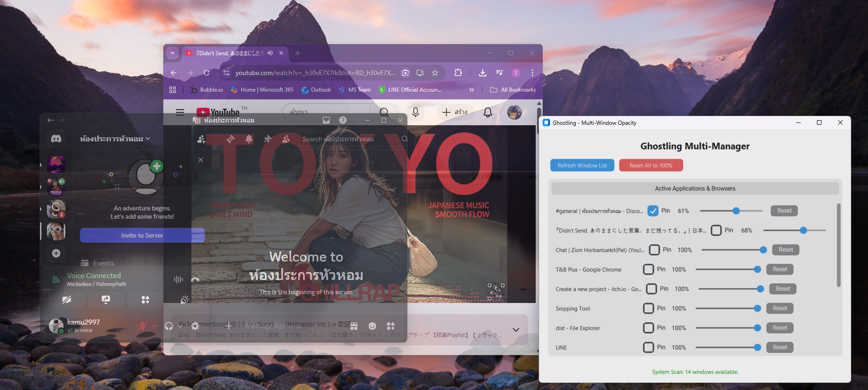Open Discord direct messages home icon
Image resolution: width=868 pixels, height=390 pixels.
(x=56, y=139)
